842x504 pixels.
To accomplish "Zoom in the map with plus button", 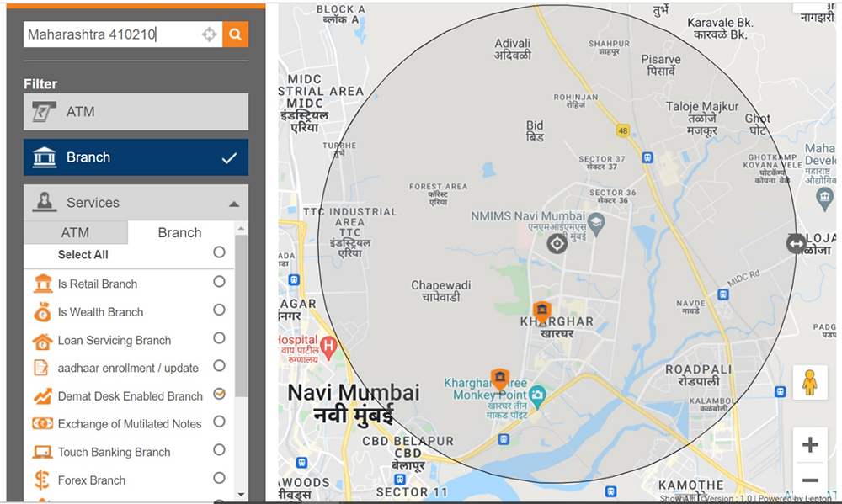I will 810,444.
